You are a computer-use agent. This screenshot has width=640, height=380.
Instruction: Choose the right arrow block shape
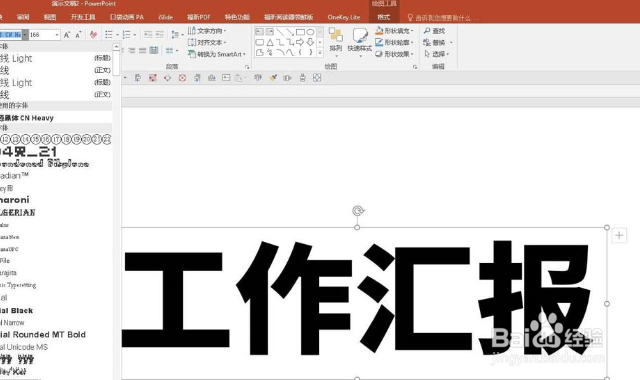(300, 42)
